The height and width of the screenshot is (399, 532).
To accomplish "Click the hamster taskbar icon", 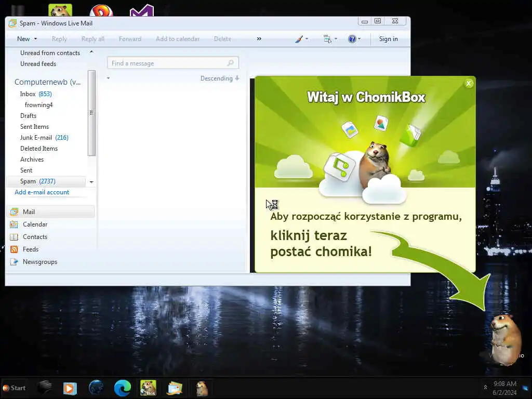I will (202, 389).
